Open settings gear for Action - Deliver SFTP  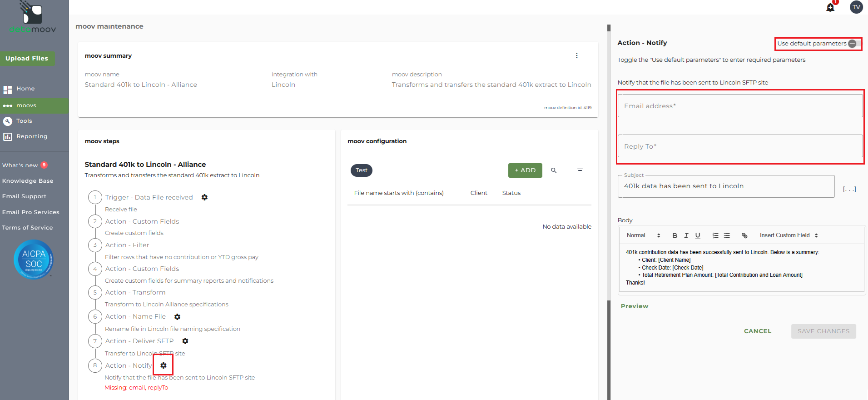click(185, 341)
